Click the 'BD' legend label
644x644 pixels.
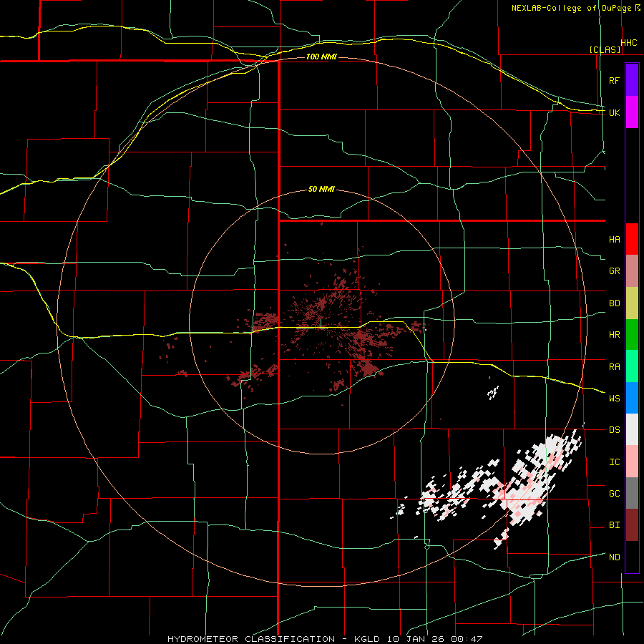click(614, 303)
